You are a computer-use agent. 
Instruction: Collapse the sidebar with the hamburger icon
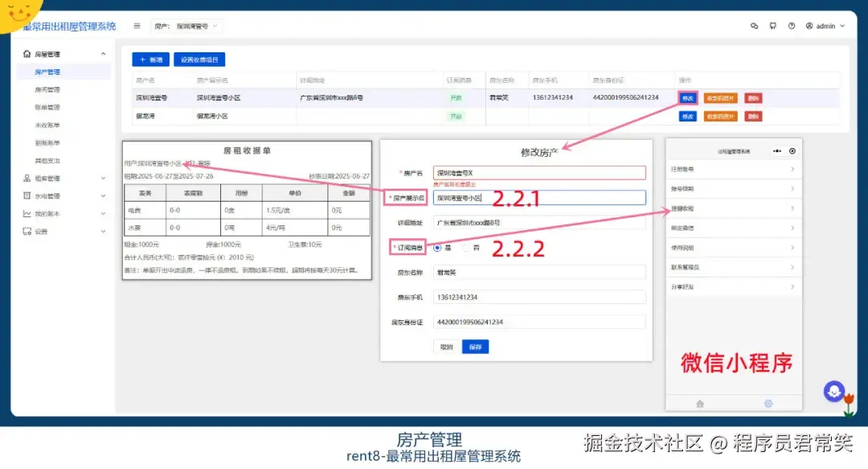[137, 25]
